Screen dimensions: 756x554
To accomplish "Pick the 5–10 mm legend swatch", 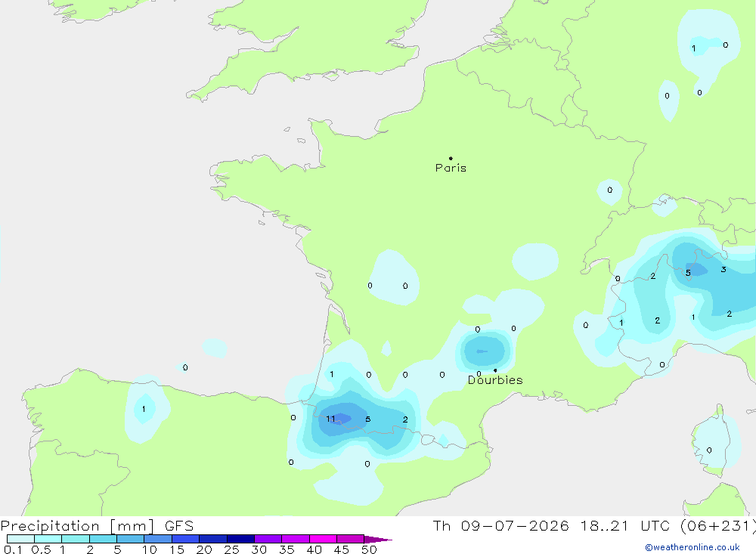I will pyautogui.click(x=130, y=539).
